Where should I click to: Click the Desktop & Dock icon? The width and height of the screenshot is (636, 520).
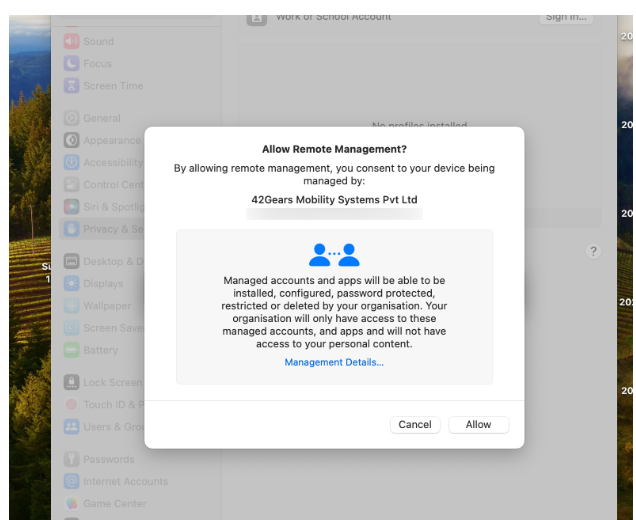point(71,261)
